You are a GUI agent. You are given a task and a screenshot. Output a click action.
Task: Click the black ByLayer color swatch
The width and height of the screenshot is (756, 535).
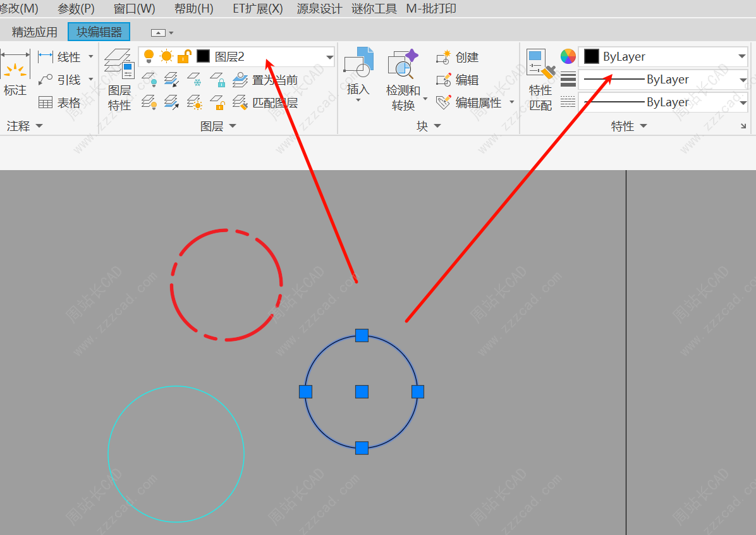(x=592, y=56)
